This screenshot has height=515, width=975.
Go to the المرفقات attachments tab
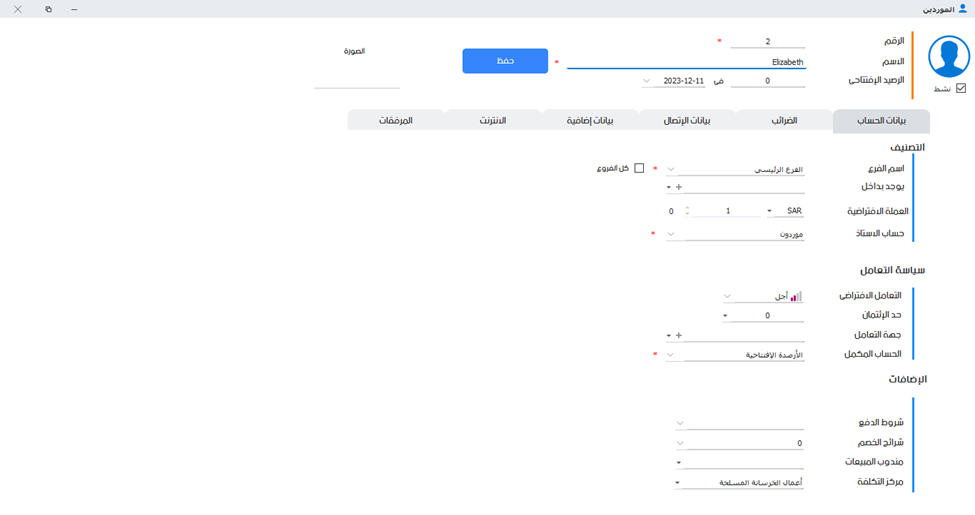point(395,120)
